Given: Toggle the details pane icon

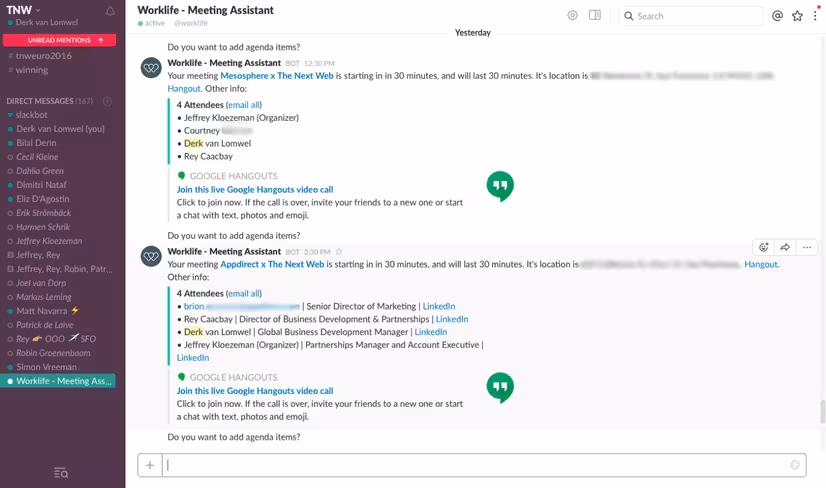Looking at the screenshot, I should coord(595,15).
